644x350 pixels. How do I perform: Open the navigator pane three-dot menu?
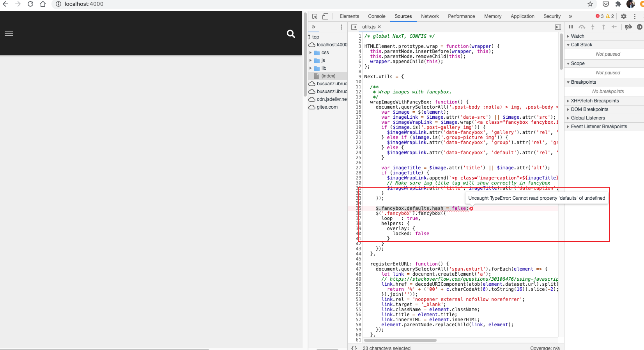[x=341, y=27]
